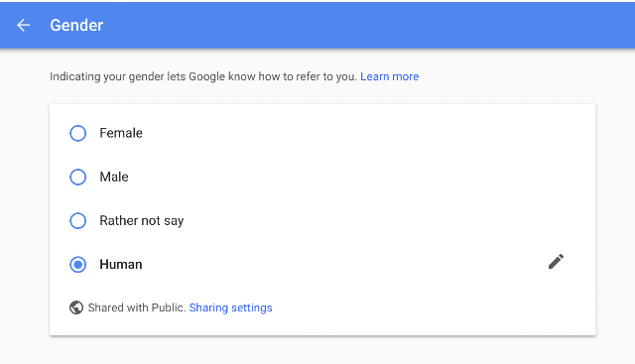Viewport: 635px width, 364px height.
Task: Select the Female radio button
Action: click(77, 133)
